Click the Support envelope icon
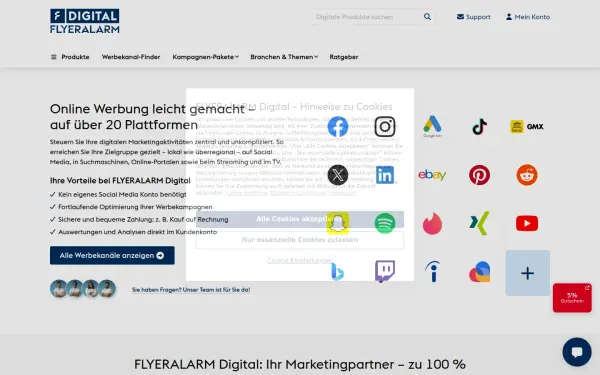600x375 pixels. pos(460,16)
